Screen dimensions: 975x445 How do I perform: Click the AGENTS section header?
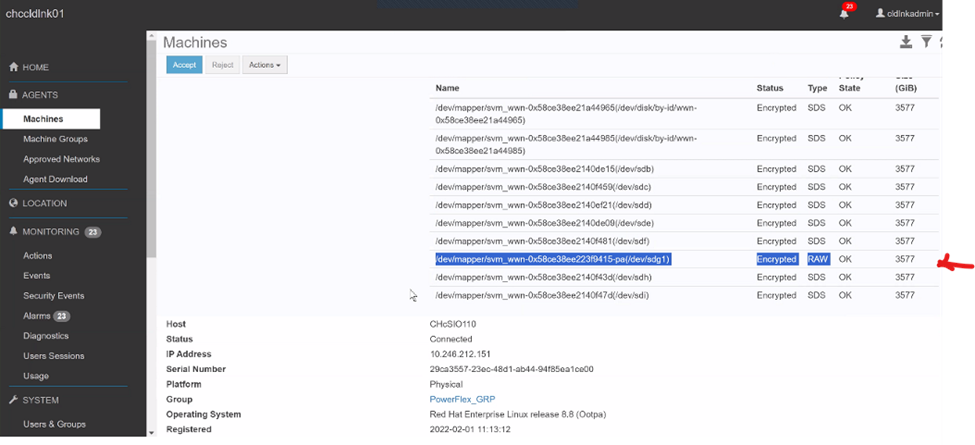pos(40,95)
